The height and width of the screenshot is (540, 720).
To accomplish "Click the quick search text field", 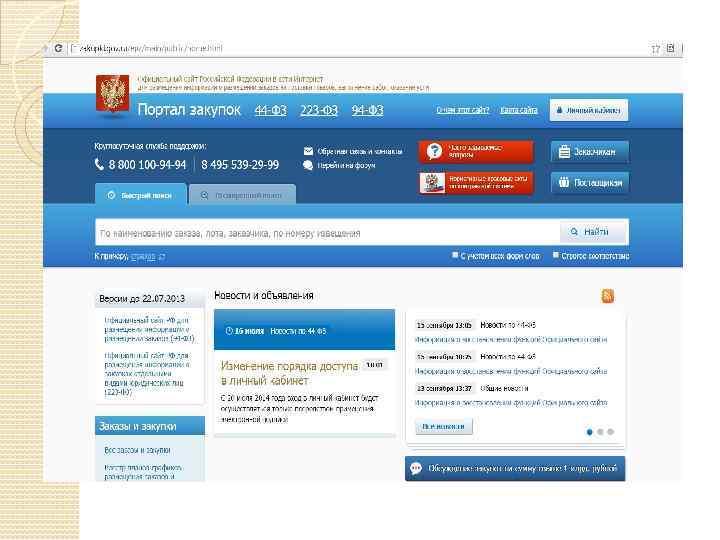I will pyautogui.click(x=327, y=233).
